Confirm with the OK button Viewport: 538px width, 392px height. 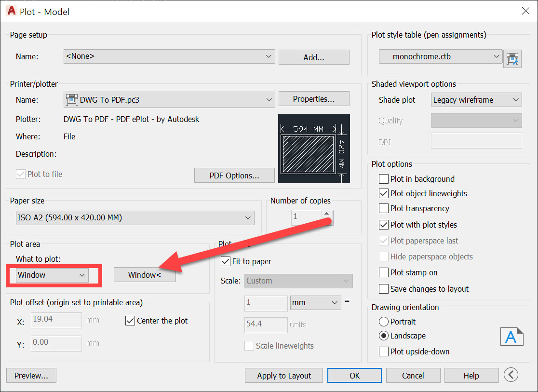[354, 376]
